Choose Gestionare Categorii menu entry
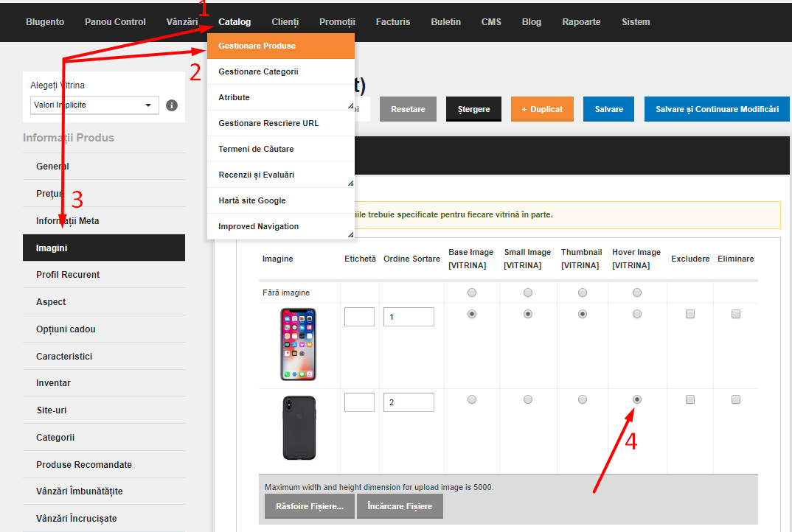This screenshot has height=532, width=792. pyautogui.click(x=281, y=71)
